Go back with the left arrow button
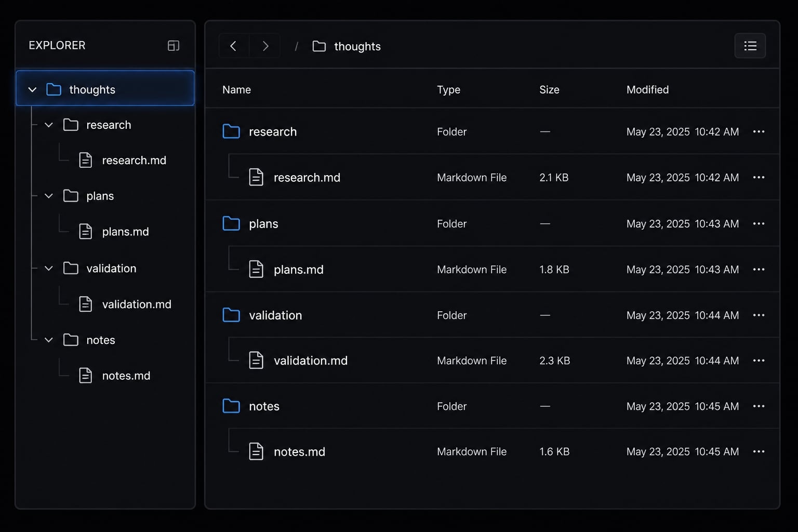798x532 pixels. (x=233, y=46)
